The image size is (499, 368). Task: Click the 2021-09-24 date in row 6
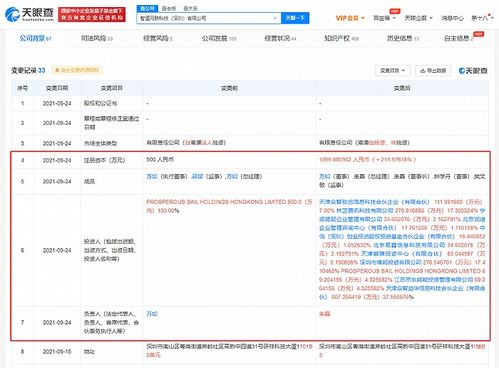click(57, 250)
